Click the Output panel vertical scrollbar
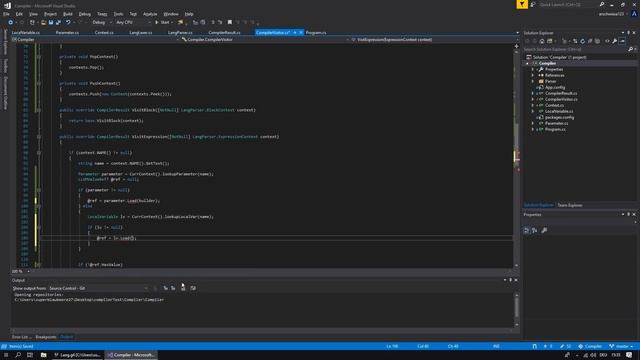Screen dimensions: 640x360 tap(517, 309)
